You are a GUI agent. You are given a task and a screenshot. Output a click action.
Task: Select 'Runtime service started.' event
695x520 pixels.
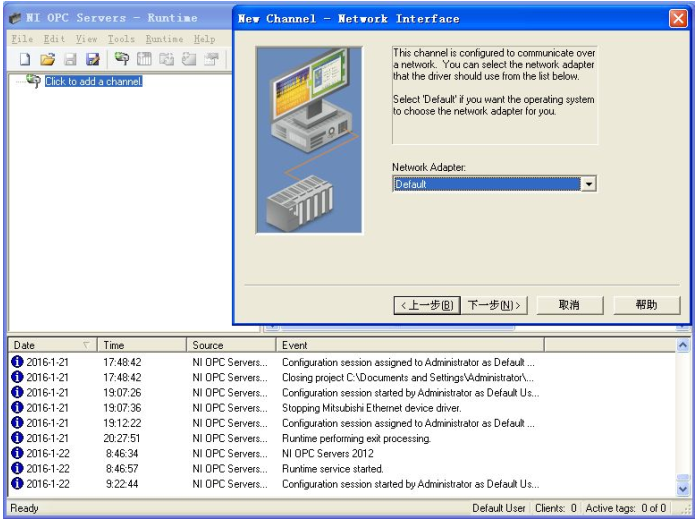coord(332,469)
